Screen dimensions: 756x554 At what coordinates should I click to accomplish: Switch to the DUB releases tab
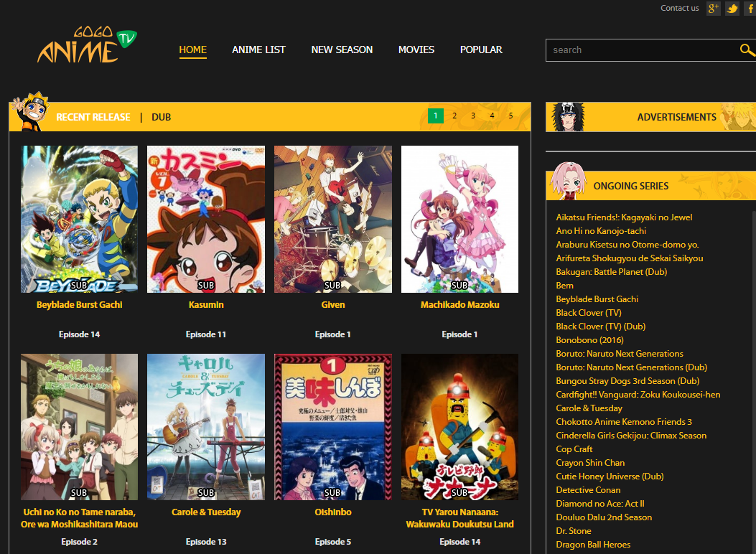tap(161, 117)
